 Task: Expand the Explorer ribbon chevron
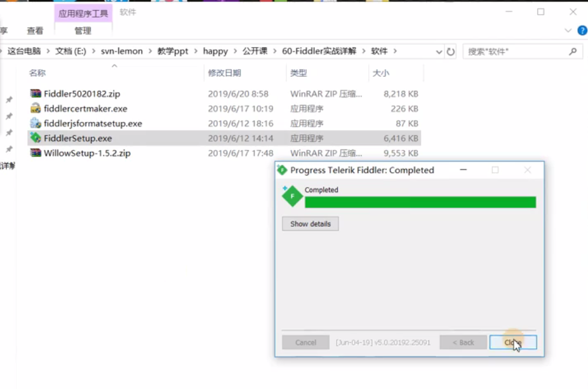pyautogui.click(x=568, y=31)
